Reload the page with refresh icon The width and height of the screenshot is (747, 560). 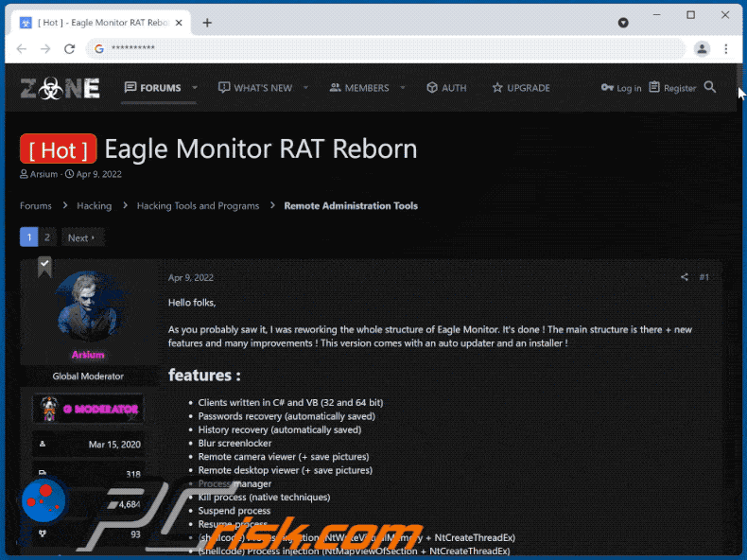click(70, 48)
